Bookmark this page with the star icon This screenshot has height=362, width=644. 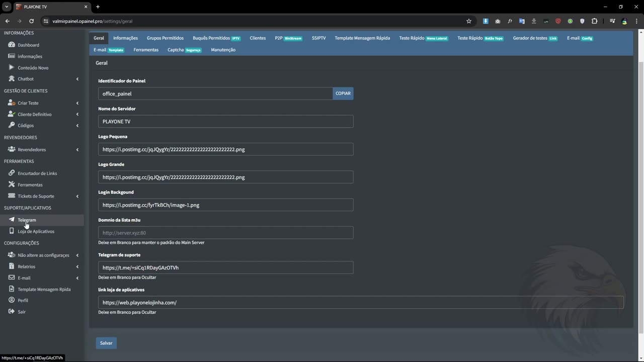coord(469,21)
